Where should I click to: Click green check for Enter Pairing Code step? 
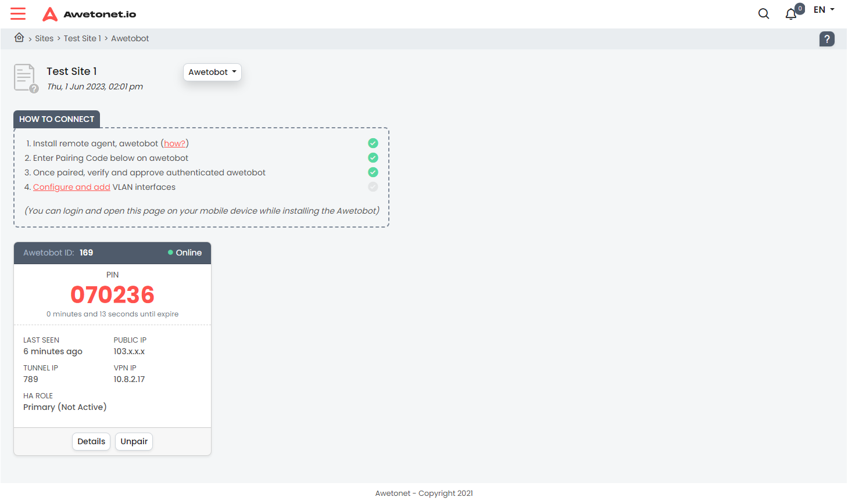point(373,157)
